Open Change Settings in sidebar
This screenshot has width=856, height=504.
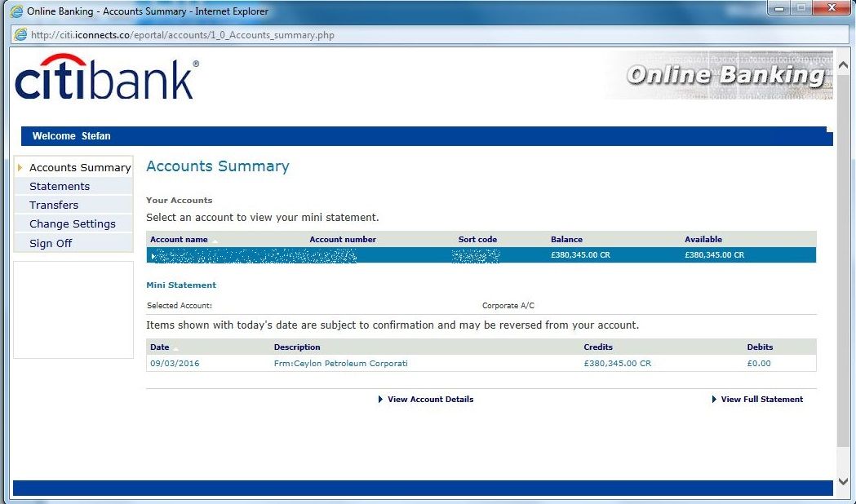[x=73, y=223]
